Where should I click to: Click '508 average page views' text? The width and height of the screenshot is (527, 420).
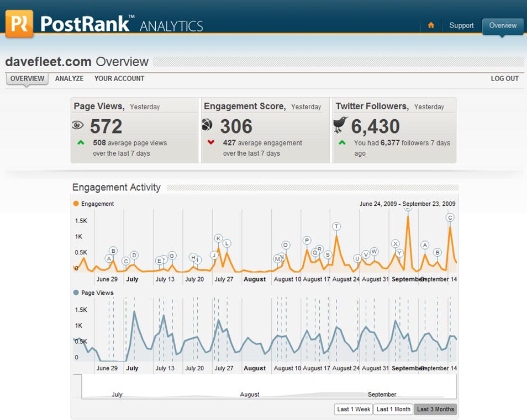(130, 143)
